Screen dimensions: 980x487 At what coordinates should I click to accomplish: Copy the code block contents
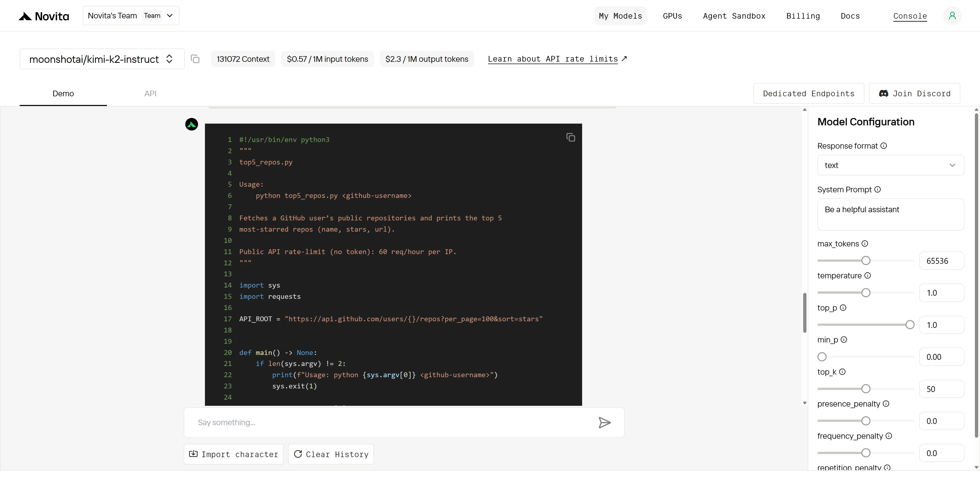570,137
